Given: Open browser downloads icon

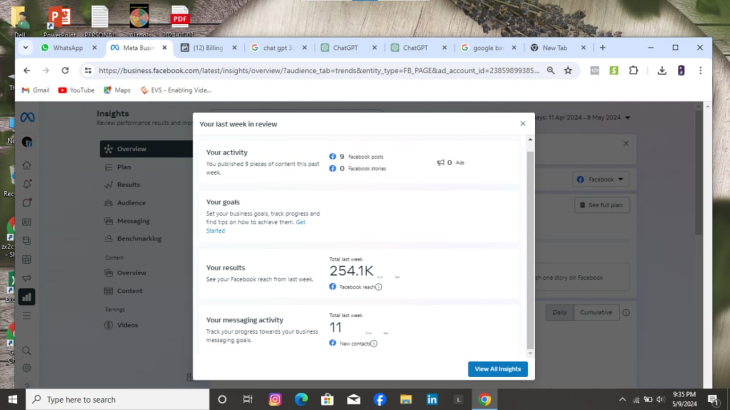Looking at the screenshot, I should [x=662, y=71].
